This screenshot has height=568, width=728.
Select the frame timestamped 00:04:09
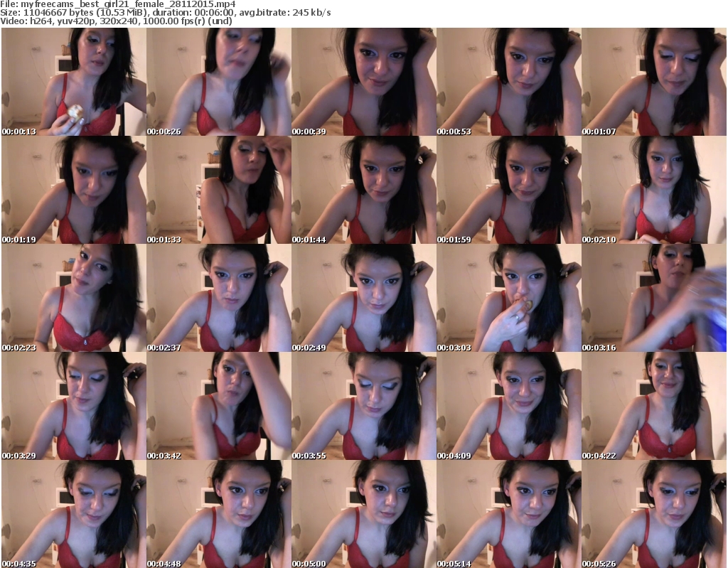(509, 406)
